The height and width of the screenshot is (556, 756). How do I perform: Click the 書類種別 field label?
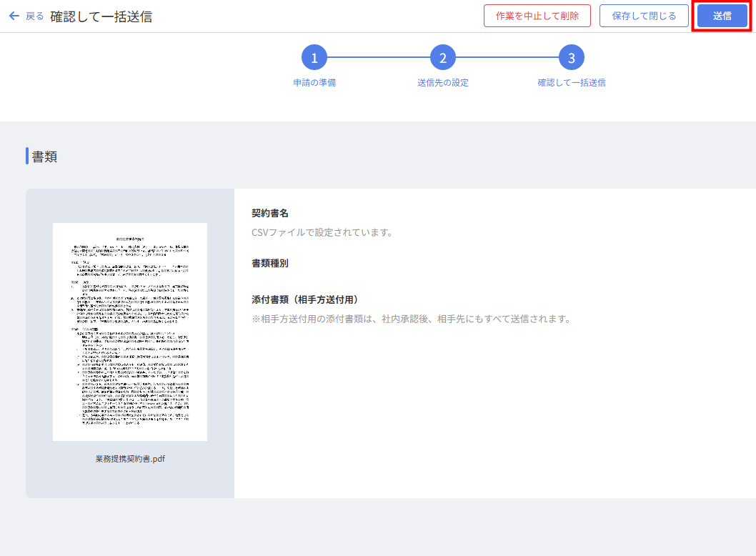pyautogui.click(x=270, y=263)
